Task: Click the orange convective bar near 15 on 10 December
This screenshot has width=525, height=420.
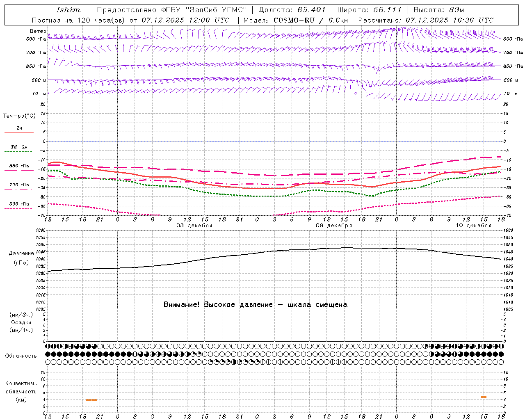Action: tap(484, 397)
